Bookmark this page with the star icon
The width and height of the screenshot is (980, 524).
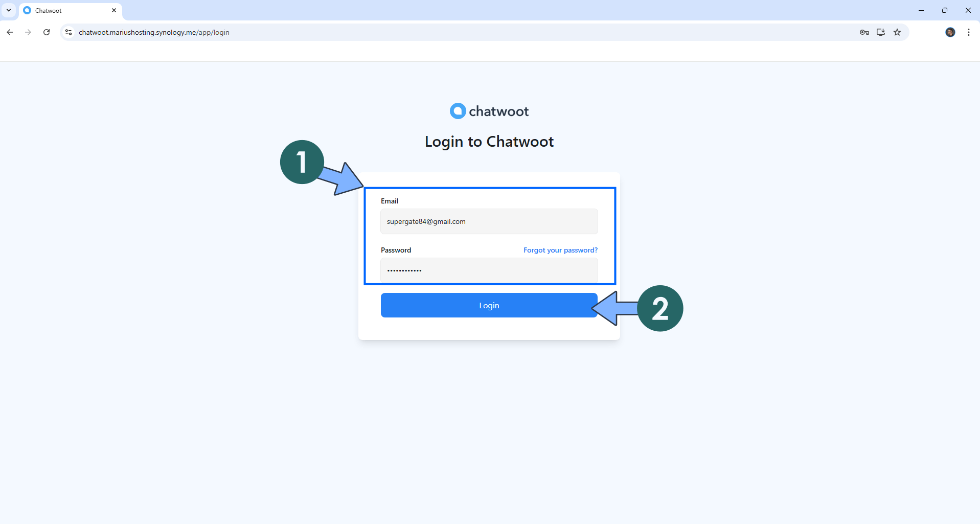(897, 32)
